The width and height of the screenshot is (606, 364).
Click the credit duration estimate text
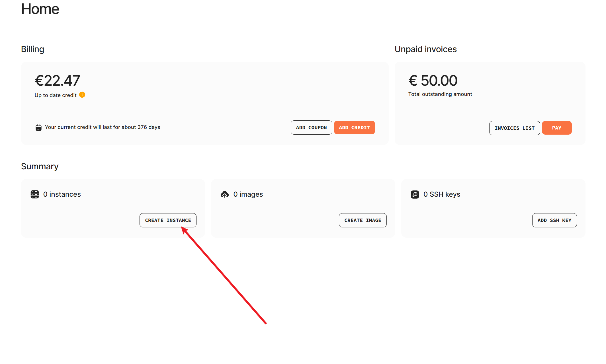tap(103, 127)
